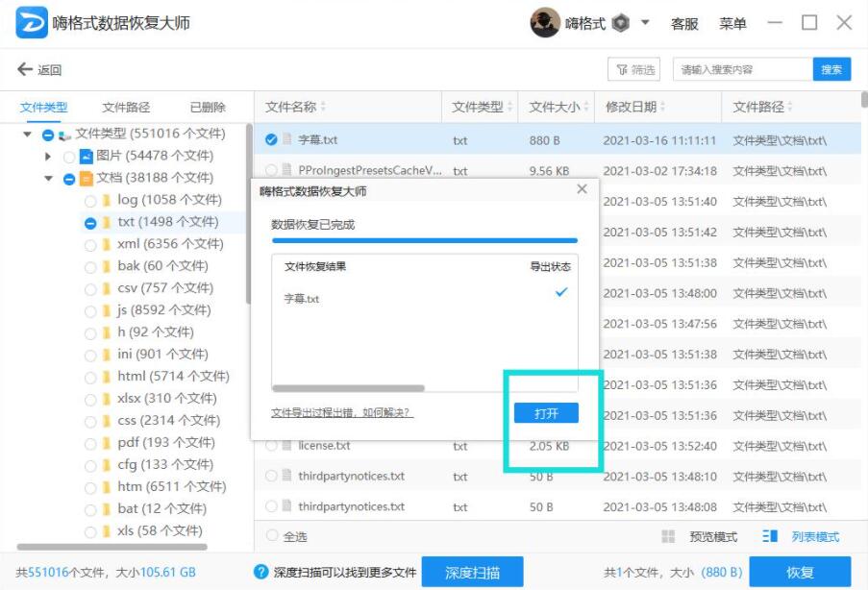Click the dialog horizontal scrollbar

click(x=348, y=388)
